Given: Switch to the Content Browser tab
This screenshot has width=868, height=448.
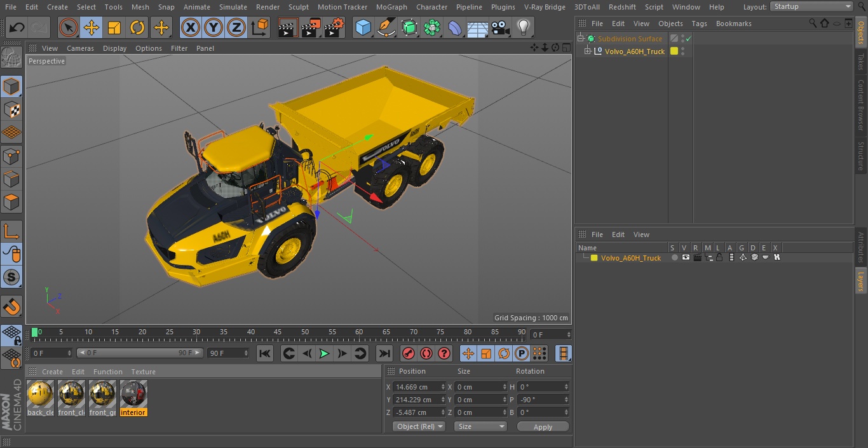Looking at the screenshot, I should point(861,105).
